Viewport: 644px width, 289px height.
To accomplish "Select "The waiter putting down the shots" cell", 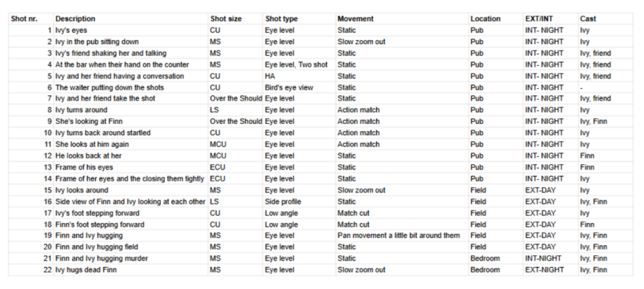I will click(102, 87).
